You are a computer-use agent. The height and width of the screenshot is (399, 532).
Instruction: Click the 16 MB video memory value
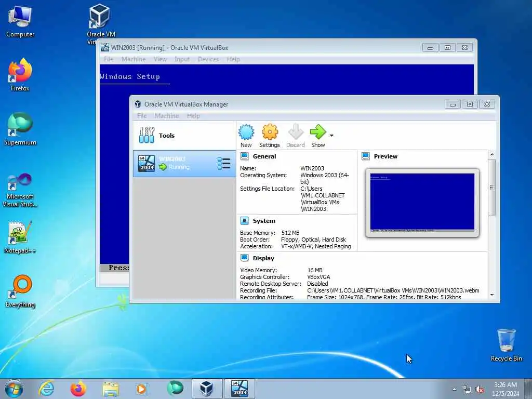pyautogui.click(x=315, y=270)
